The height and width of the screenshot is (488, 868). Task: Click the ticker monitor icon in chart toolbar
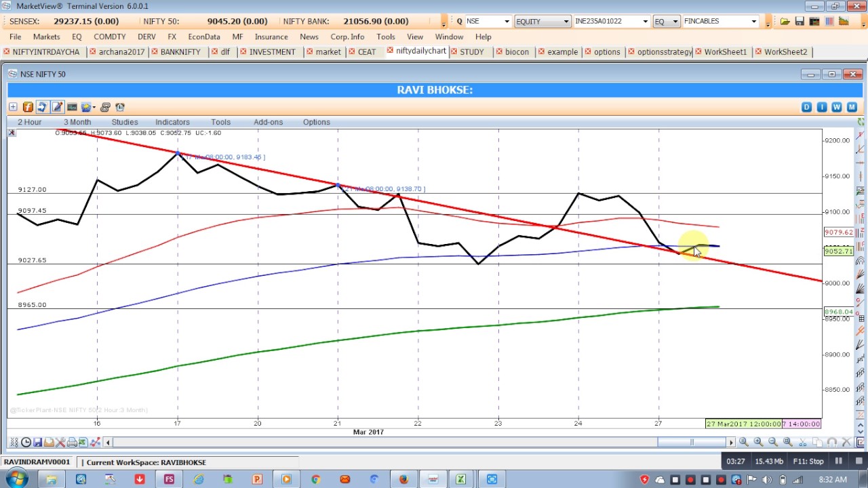(x=72, y=107)
